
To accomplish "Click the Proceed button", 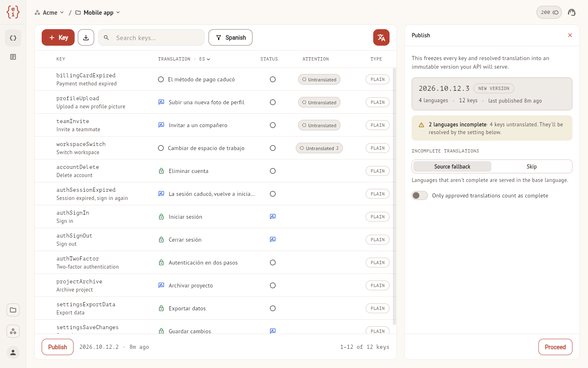I will [555, 347].
